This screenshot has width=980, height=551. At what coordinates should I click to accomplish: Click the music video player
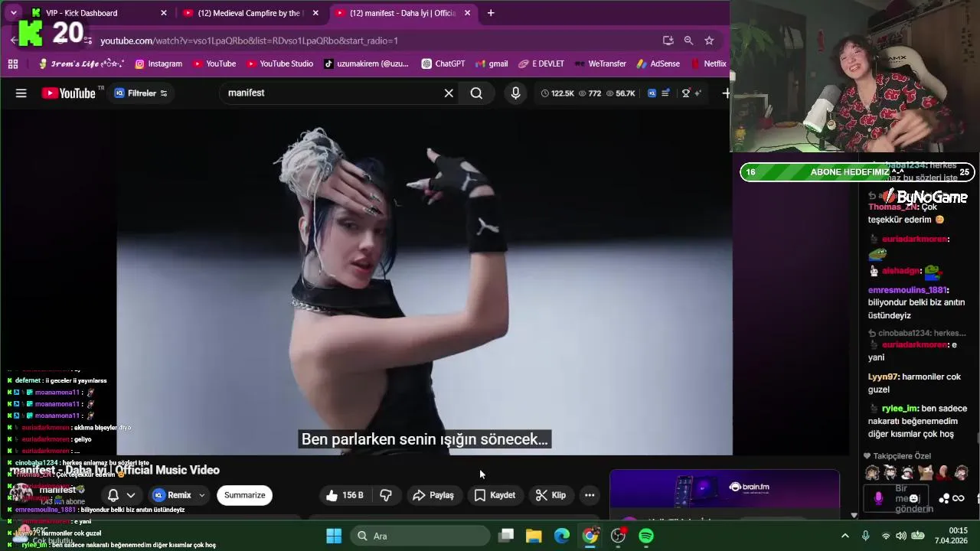[424, 283]
